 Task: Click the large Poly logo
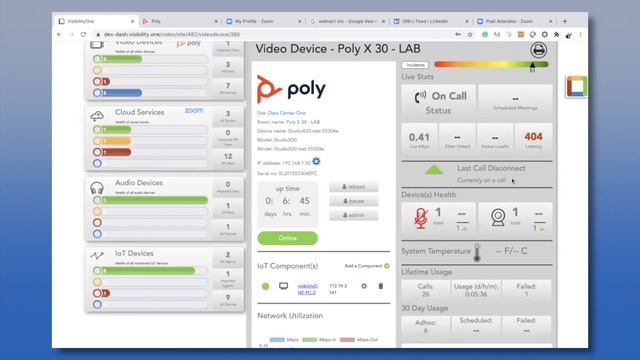point(291,89)
